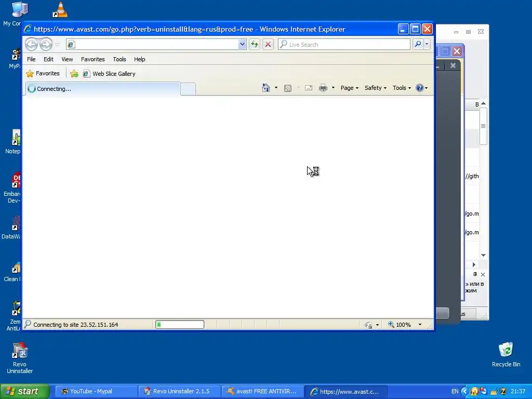Open the File menu
The image size is (532, 399).
(31, 59)
